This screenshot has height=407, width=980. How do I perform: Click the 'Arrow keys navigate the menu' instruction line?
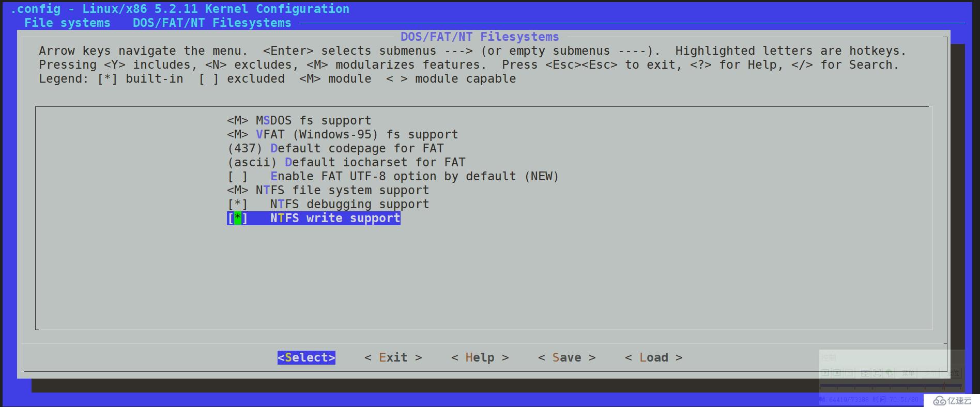pos(472,51)
